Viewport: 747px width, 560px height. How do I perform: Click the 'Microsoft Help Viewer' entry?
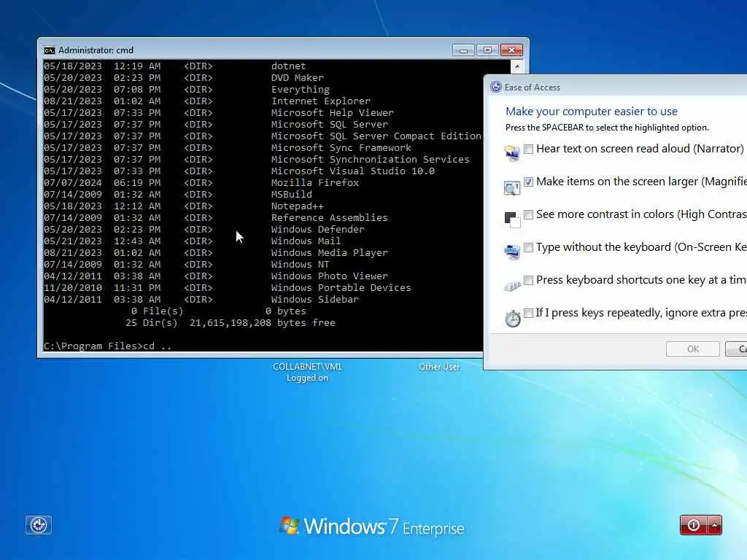333,113
